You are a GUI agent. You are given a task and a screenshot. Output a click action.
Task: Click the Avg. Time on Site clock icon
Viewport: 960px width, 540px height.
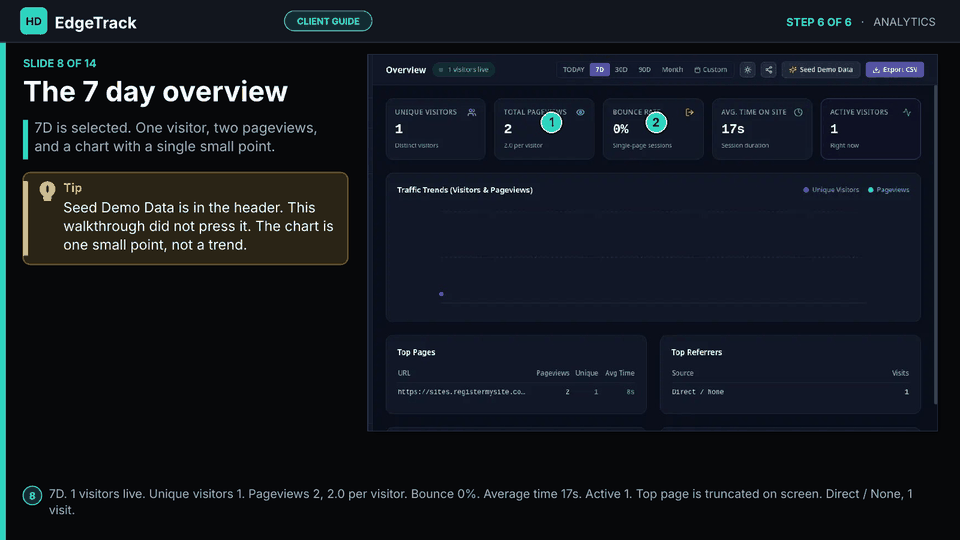coord(798,112)
